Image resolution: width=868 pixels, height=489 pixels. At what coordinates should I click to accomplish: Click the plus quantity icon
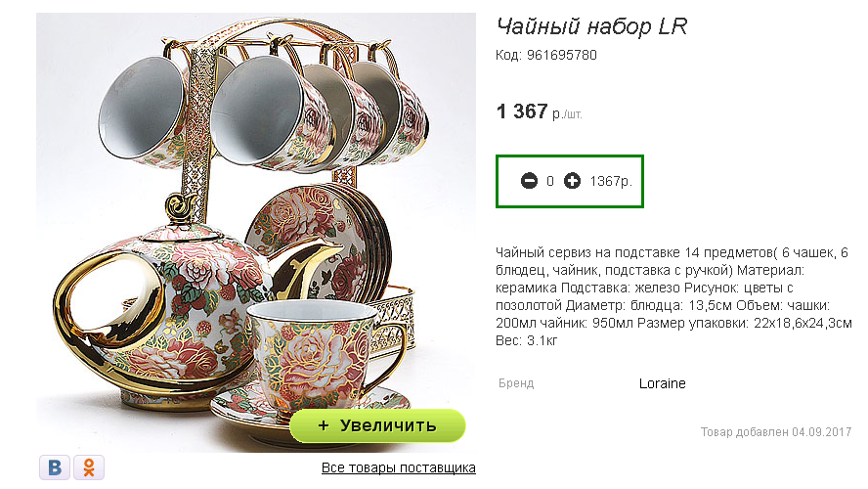coord(573,181)
